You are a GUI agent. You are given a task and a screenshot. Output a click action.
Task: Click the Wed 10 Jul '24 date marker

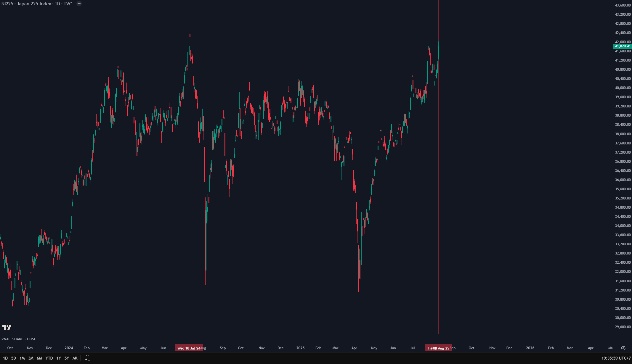[x=189, y=348]
